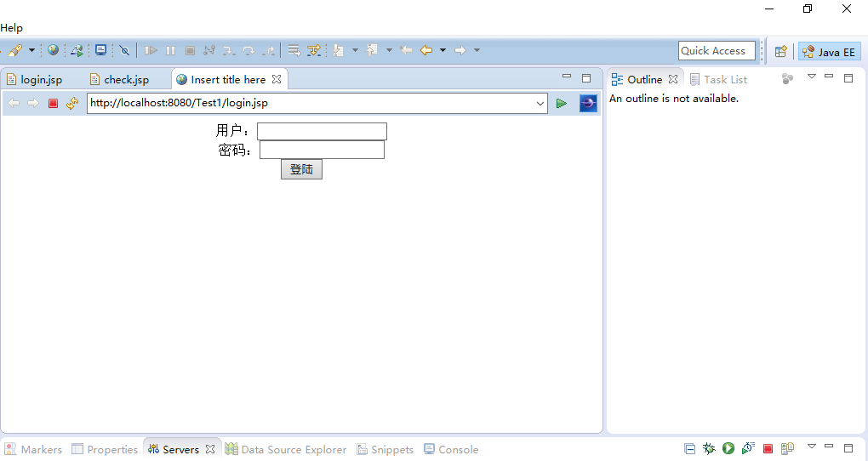Click the Previous Annotation icon

pos(372,50)
